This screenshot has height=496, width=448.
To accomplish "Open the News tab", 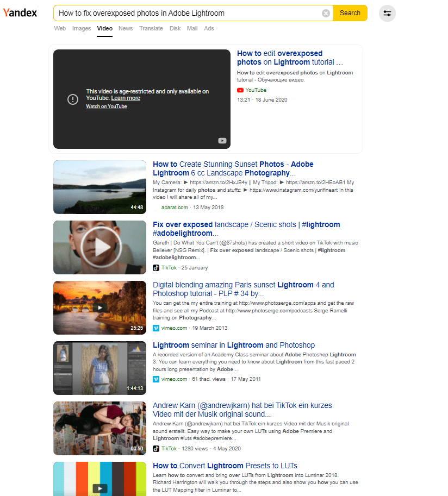I will (126, 28).
